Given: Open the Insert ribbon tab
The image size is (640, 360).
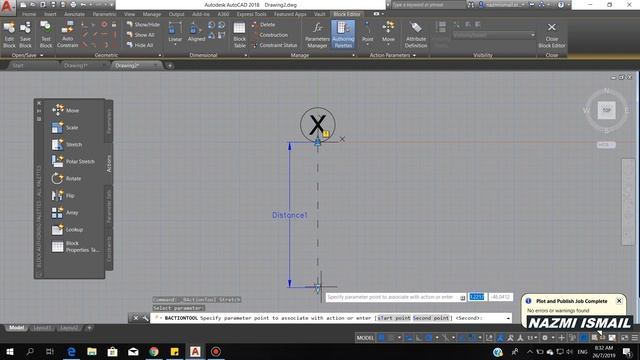Looking at the screenshot, I should pyautogui.click(x=50, y=14).
